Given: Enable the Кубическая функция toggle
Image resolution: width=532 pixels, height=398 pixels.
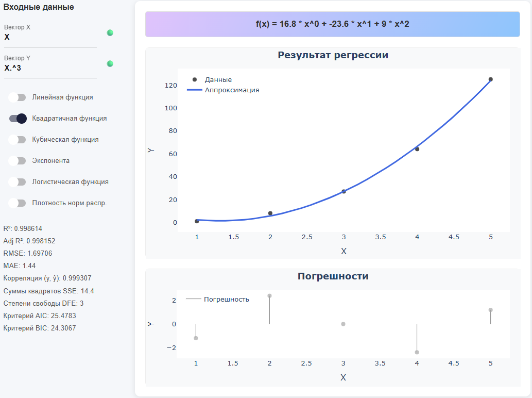Looking at the screenshot, I should (18, 139).
